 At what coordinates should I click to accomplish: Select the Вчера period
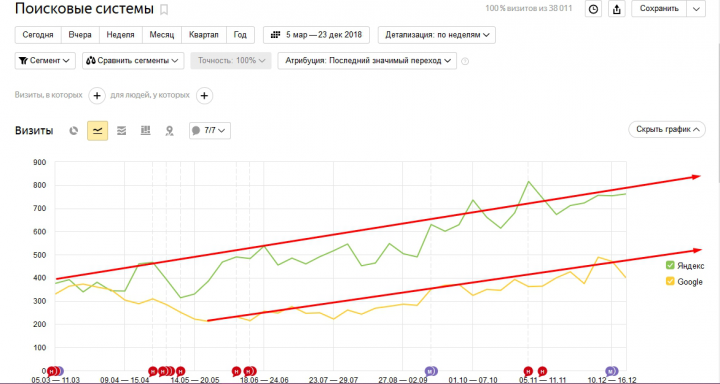pyautogui.click(x=80, y=35)
